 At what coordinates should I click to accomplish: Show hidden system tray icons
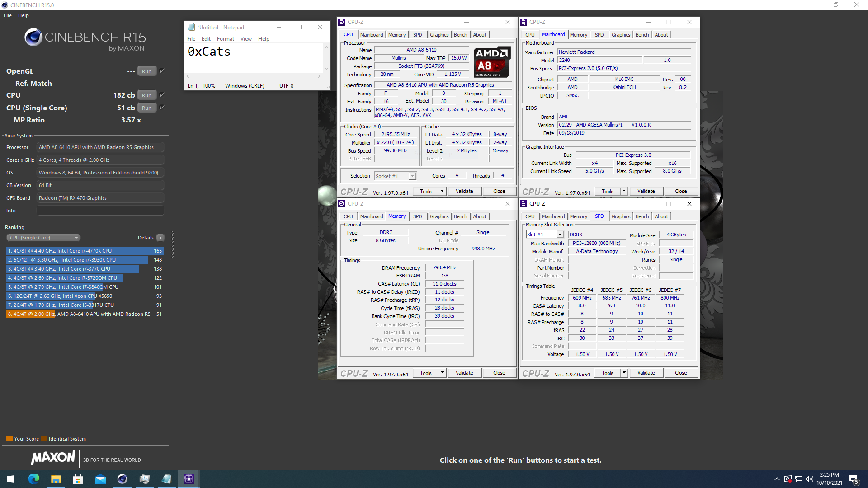click(777, 479)
